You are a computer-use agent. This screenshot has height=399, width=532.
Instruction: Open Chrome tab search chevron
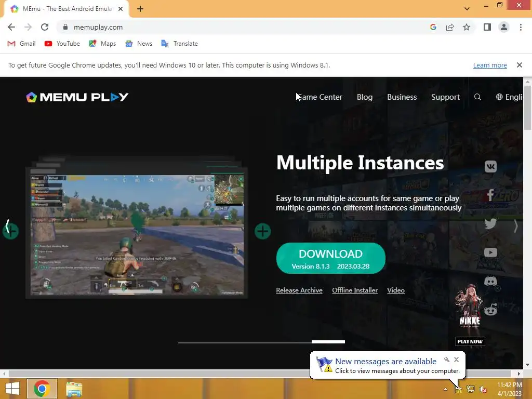467,9
